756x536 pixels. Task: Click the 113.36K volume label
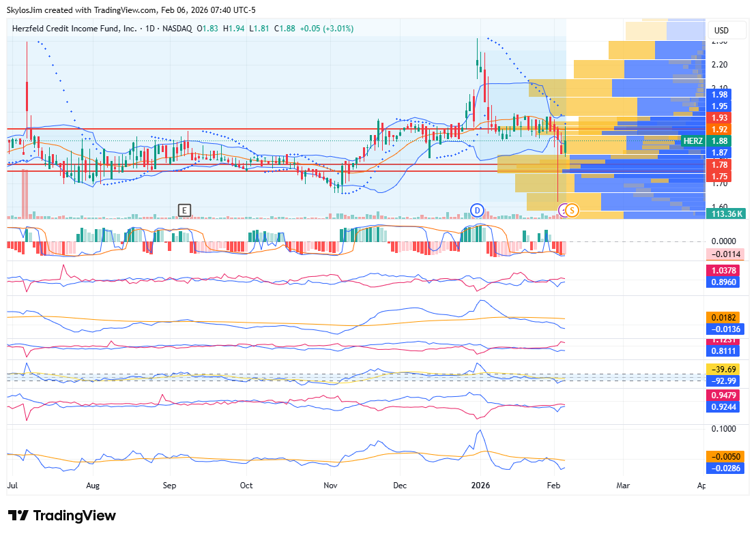point(725,213)
